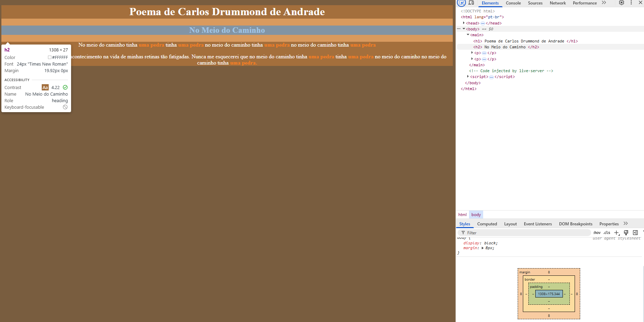Screen dimensions: 644x322
Task: Click the white #FFFFFF color swatch in tooltip
Action: tap(50, 57)
